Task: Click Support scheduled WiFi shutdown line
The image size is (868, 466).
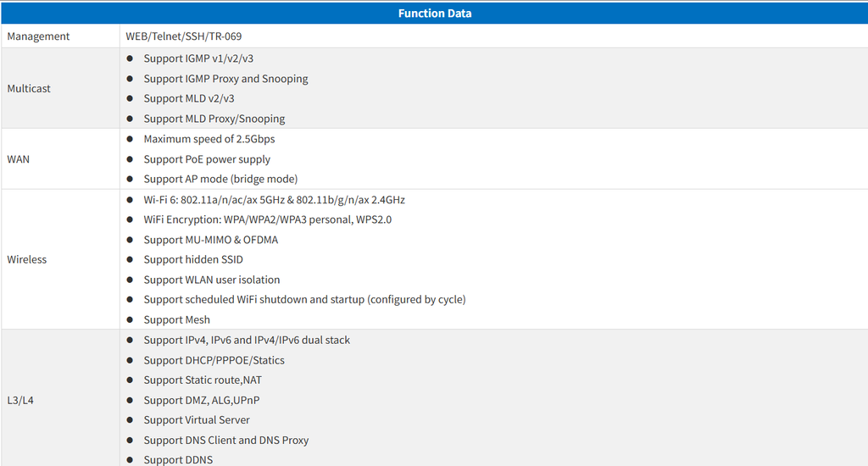Action: click(x=304, y=299)
